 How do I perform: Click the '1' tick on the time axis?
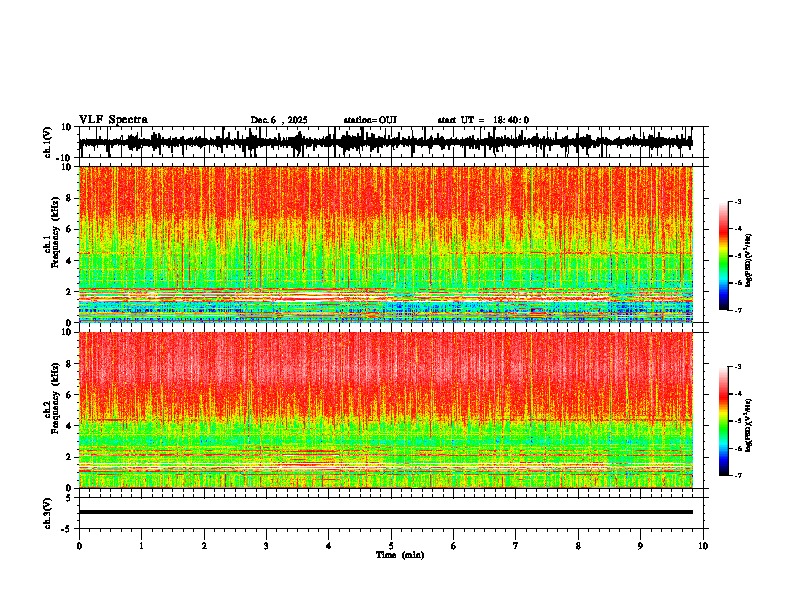pos(141,546)
